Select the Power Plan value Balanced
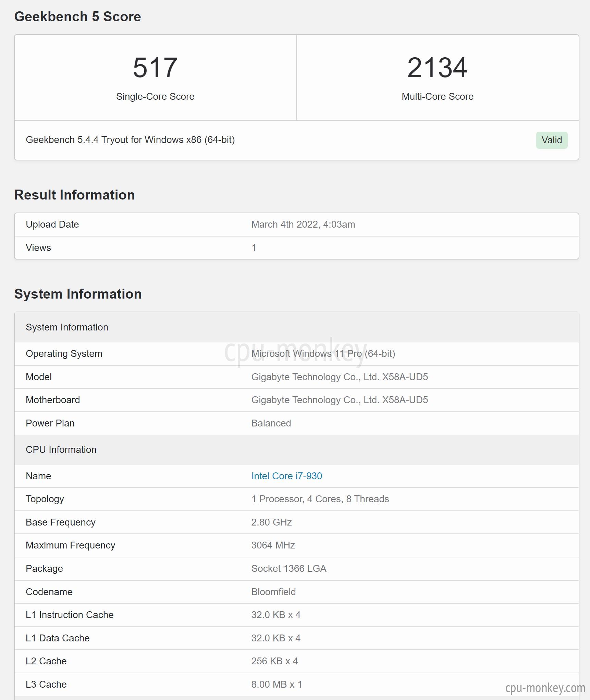590x700 pixels. tap(271, 423)
